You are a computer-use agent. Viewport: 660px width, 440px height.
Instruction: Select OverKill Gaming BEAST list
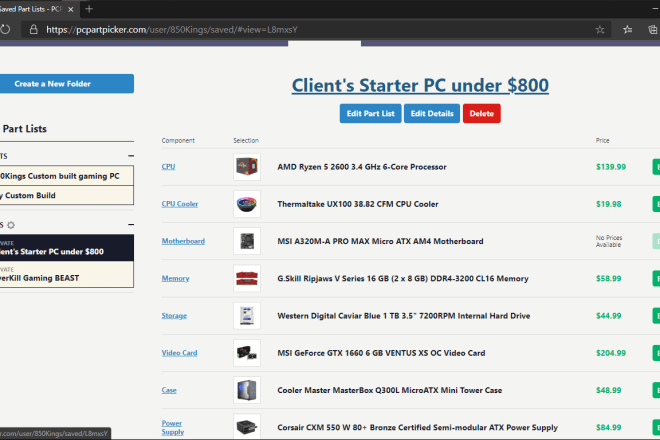(67, 275)
